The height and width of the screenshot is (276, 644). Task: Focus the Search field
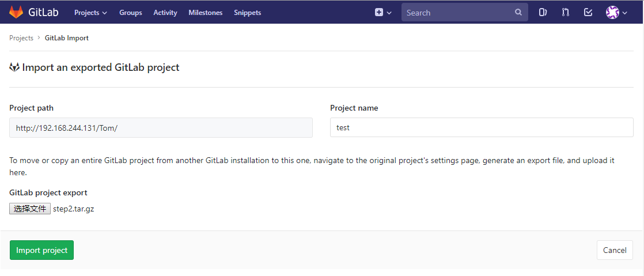coord(464,12)
